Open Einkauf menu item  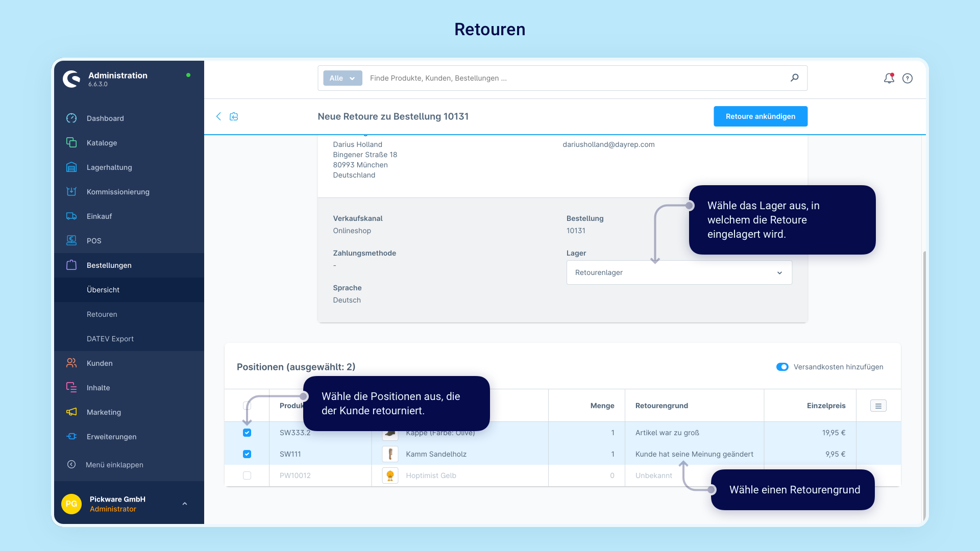pos(99,216)
